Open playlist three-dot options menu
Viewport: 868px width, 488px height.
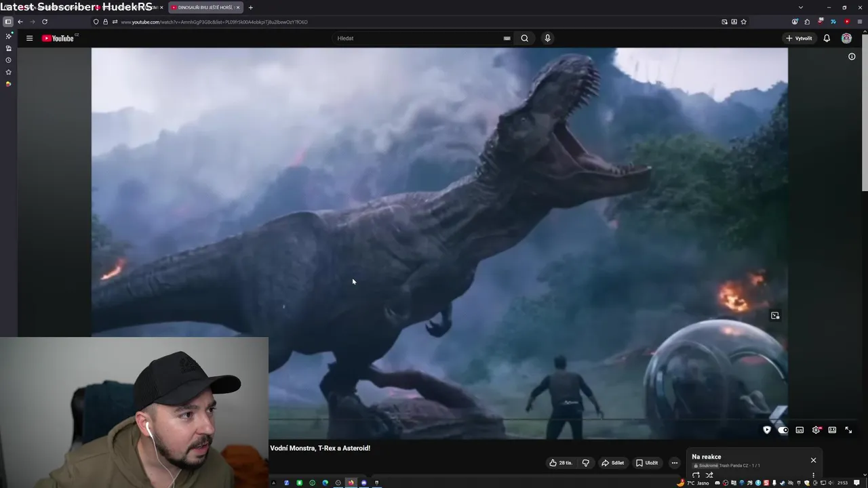[813, 475]
